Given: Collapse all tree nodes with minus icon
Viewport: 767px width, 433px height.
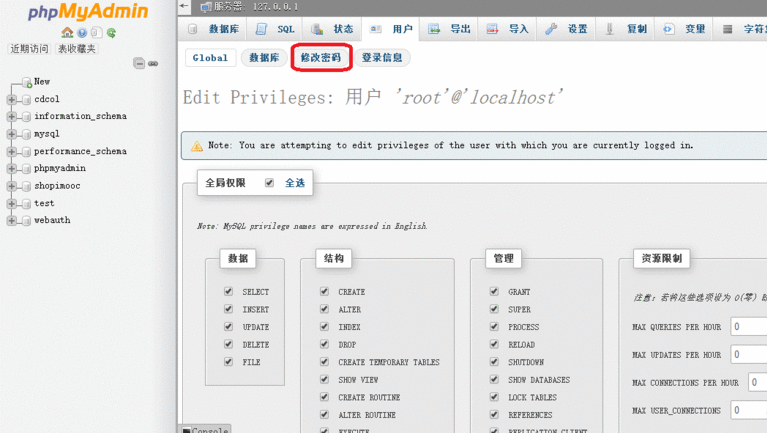Looking at the screenshot, I should coord(139,63).
